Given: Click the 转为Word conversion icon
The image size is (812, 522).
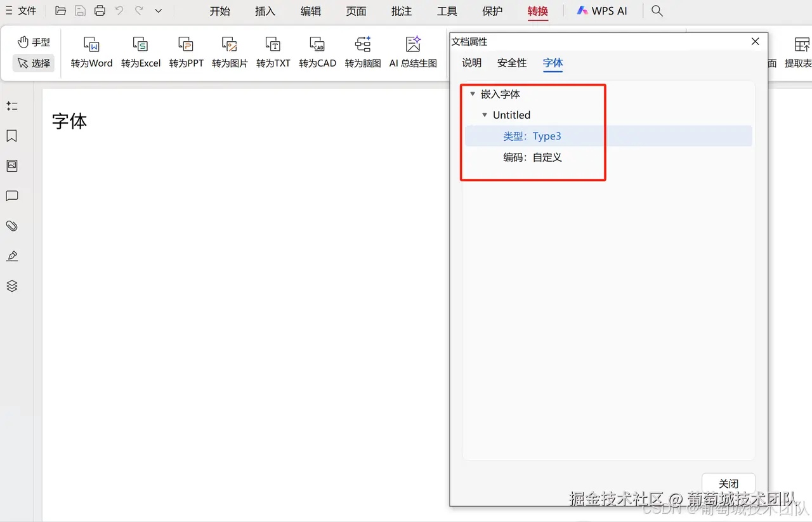Looking at the screenshot, I should coord(91,51).
